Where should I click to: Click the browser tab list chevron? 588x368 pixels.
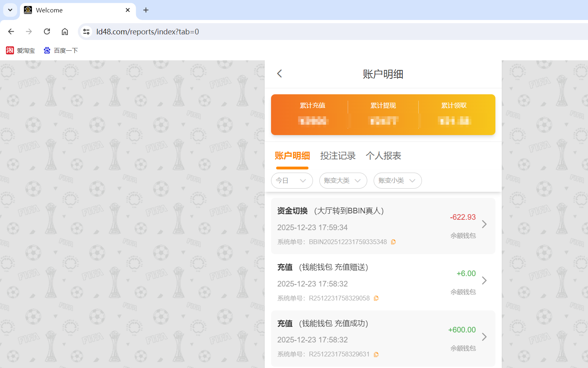click(10, 10)
